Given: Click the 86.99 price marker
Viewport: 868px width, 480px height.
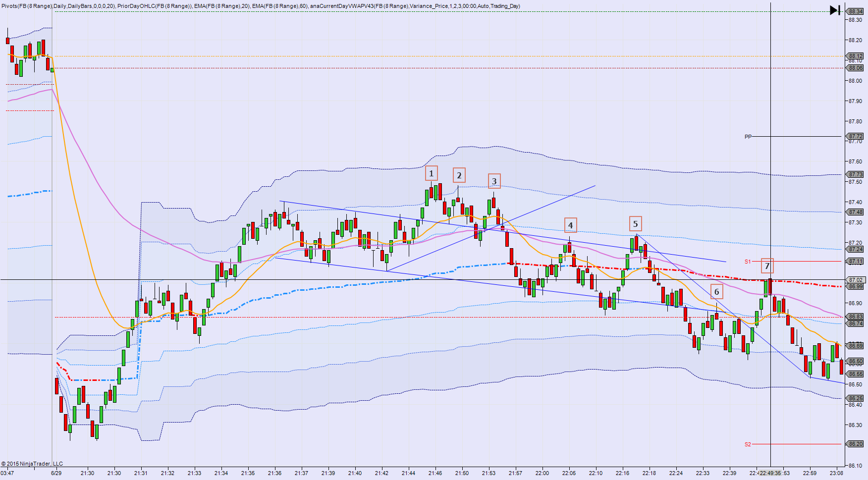Looking at the screenshot, I should click(855, 286).
